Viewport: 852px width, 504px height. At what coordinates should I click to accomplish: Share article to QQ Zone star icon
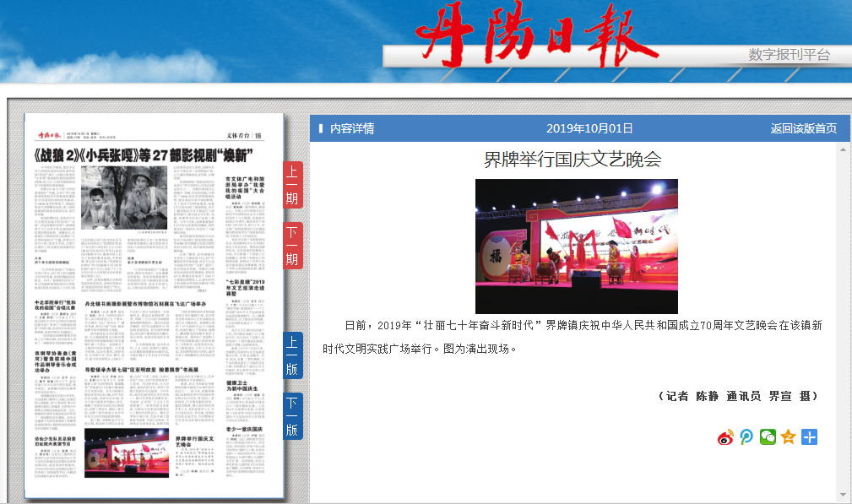789,436
